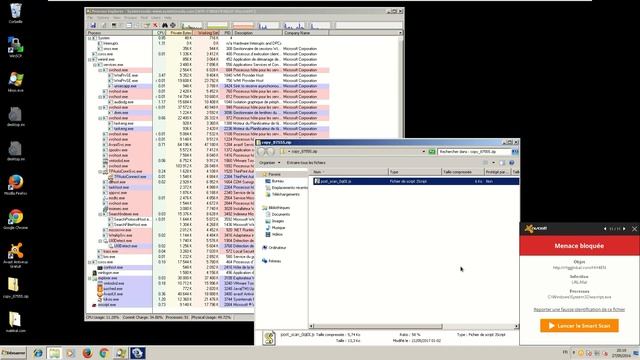
Task: Select Documents library in Explorer sidebar
Action: click(x=278, y=214)
